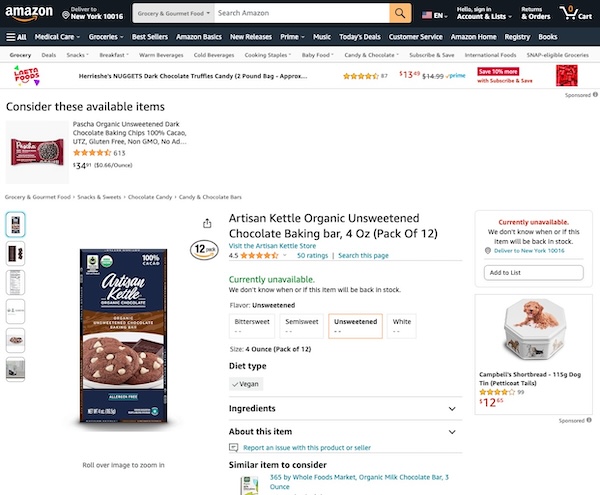Image resolution: width=600 pixels, height=495 pixels.
Task: Select the first product image thumbnail
Action: 16,224
